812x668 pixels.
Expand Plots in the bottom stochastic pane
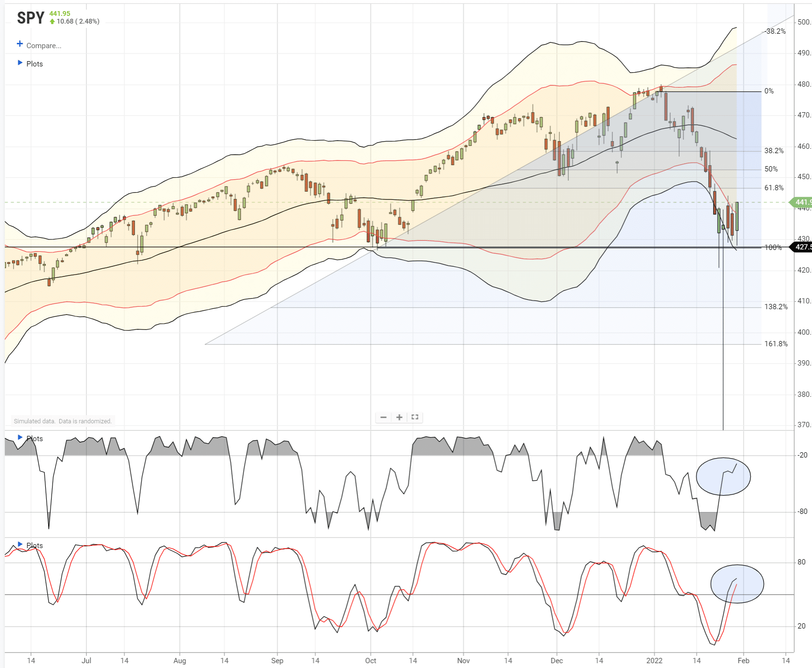coord(30,545)
